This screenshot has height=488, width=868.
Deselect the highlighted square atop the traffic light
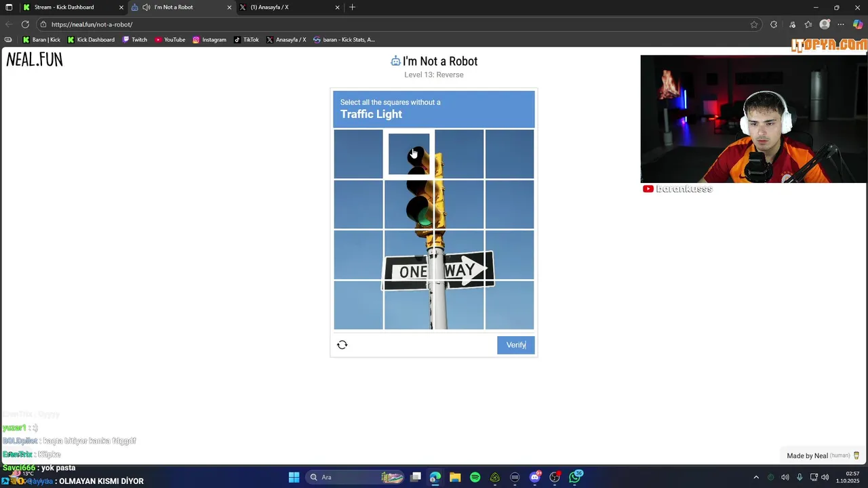click(x=409, y=154)
